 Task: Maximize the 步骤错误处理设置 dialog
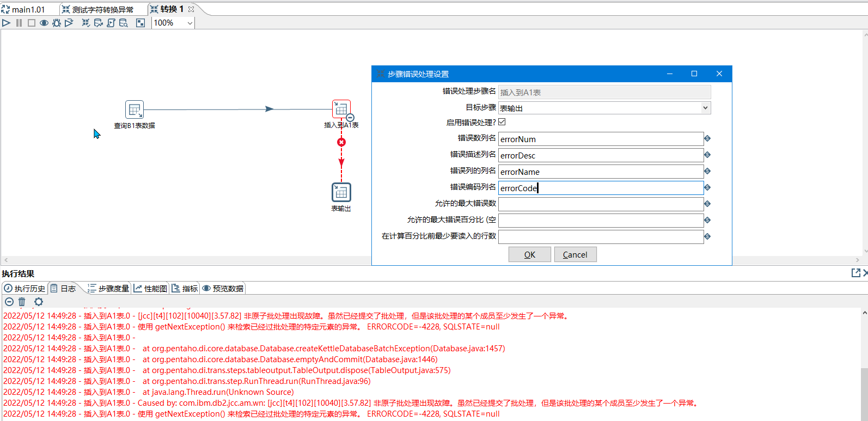click(x=694, y=74)
